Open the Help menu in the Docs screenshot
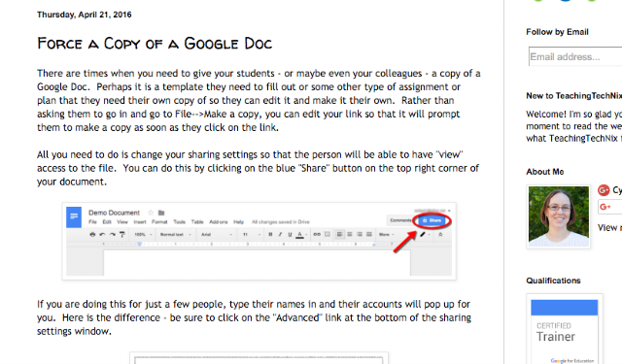This screenshot has height=364, width=622. (238, 222)
